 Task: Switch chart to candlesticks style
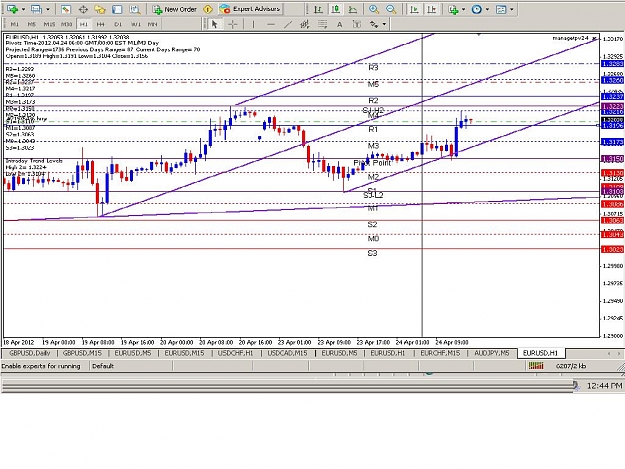336,9
